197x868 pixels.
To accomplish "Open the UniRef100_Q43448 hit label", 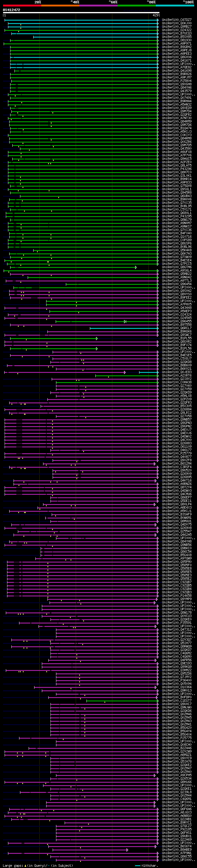I will (x=177, y=308).
